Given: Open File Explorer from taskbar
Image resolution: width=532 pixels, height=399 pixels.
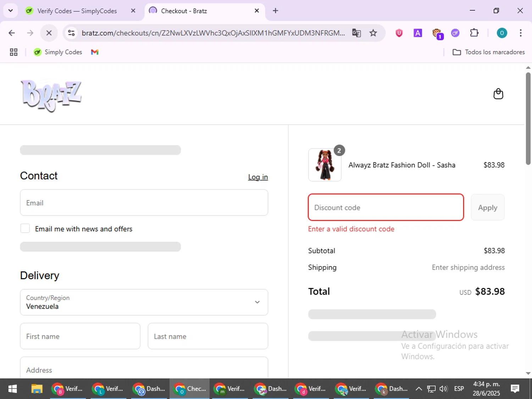Looking at the screenshot, I should tap(37, 389).
